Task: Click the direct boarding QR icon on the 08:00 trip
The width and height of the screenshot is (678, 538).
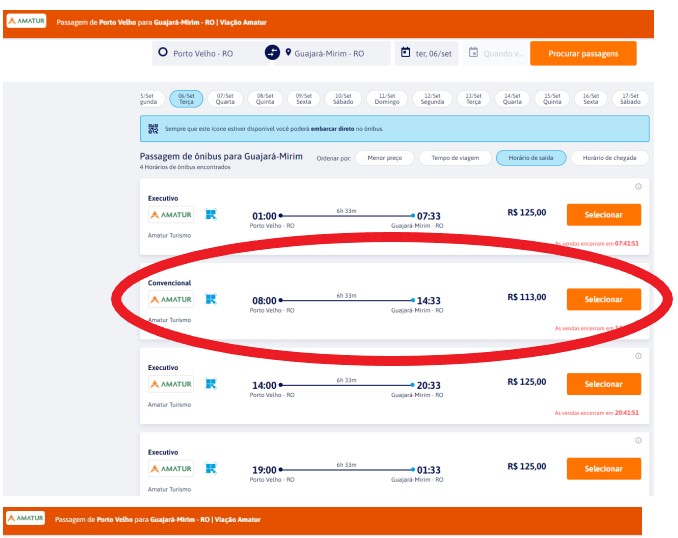Action: pyautogui.click(x=211, y=299)
